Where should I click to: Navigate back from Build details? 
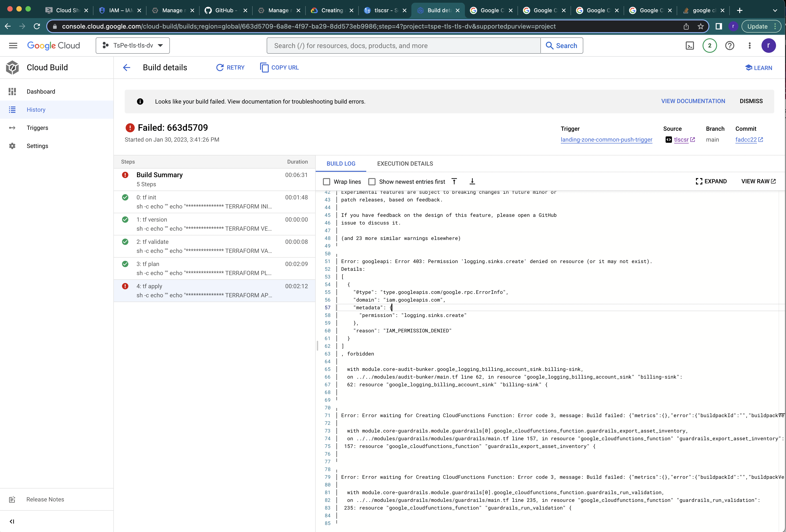126,67
